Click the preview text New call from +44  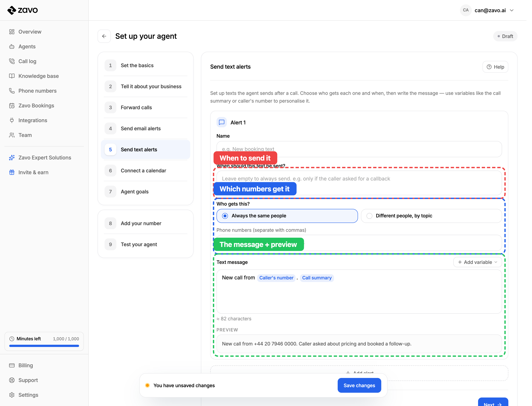tap(316, 344)
